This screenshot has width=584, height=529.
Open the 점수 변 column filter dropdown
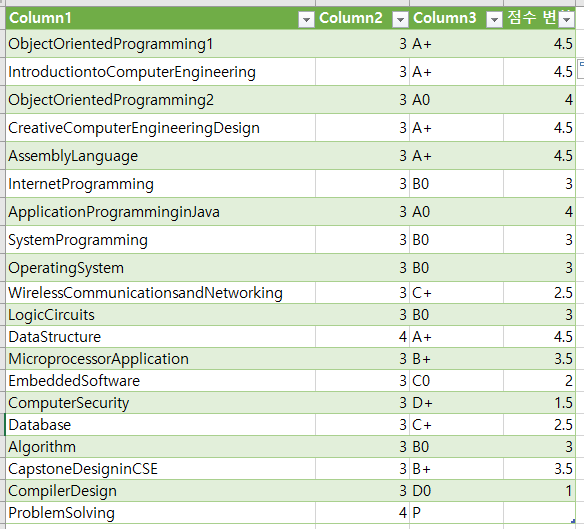pyautogui.click(x=566, y=19)
